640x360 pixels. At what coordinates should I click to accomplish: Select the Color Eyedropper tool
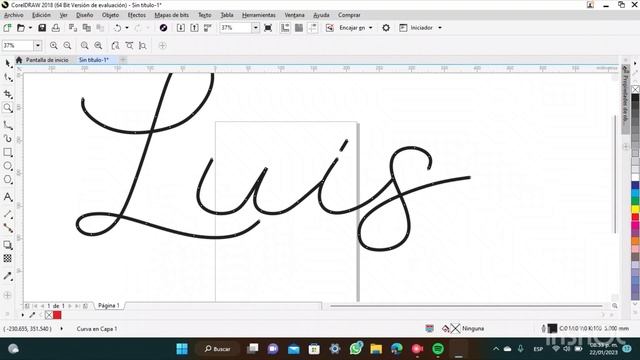(x=7, y=276)
